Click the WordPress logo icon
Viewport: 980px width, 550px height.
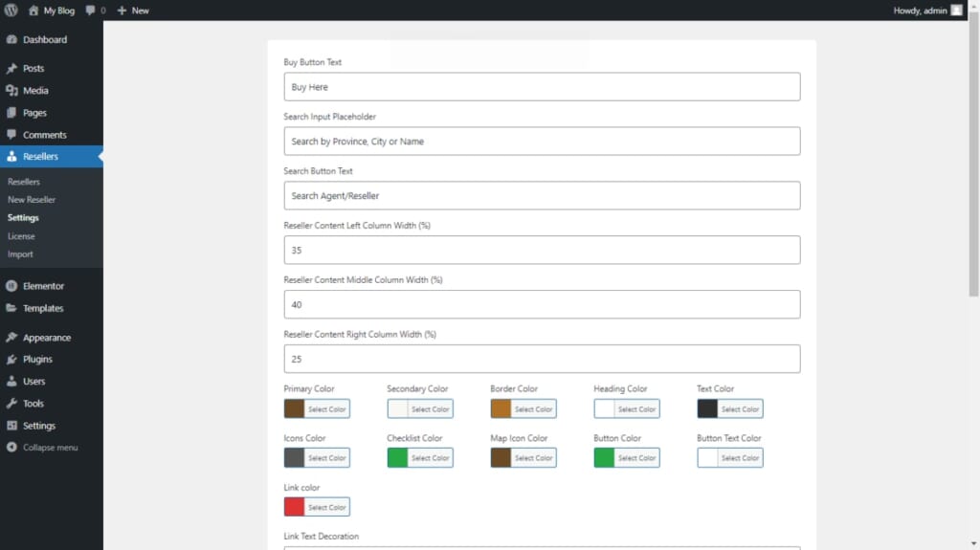point(11,11)
